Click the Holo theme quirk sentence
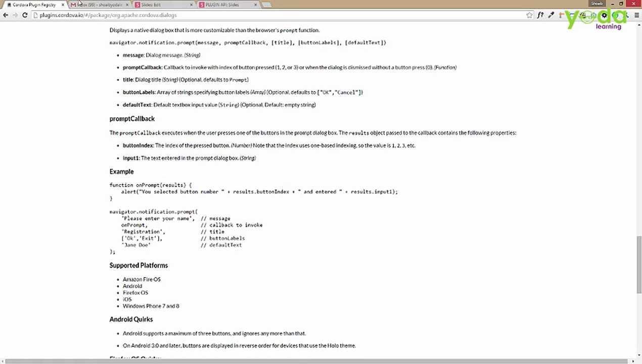This screenshot has height=364, width=642. point(239,346)
